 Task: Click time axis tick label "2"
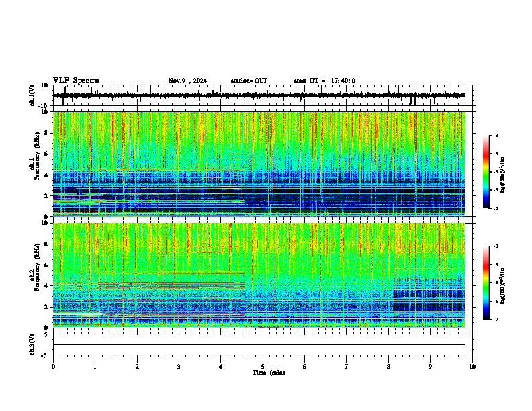(137, 367)
